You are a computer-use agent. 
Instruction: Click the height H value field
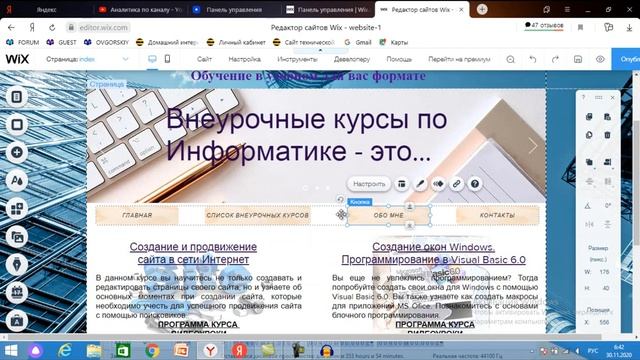(606, 288)
